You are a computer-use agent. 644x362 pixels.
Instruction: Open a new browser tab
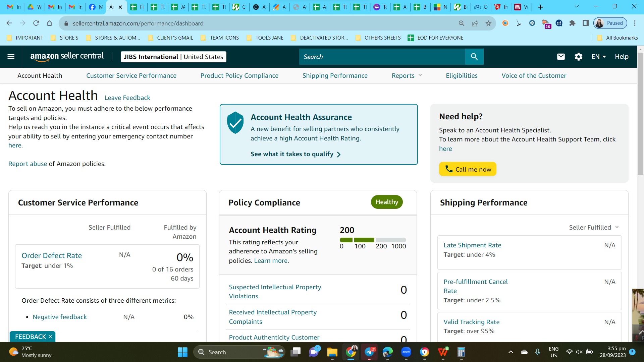coord(540,7)
